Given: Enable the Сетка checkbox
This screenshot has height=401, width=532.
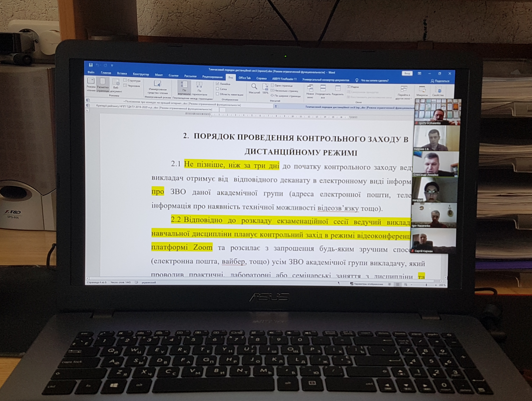Looking at the screenshot, I should [217, 89].
